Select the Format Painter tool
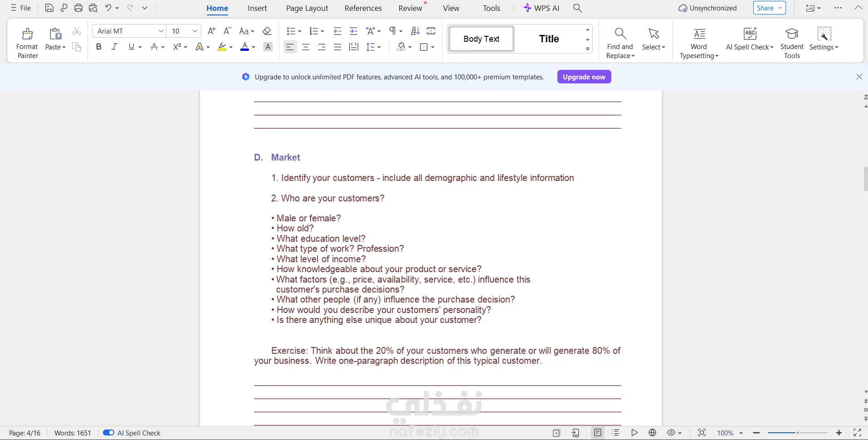The image size is (868, 440). click(x=27, y=43)
